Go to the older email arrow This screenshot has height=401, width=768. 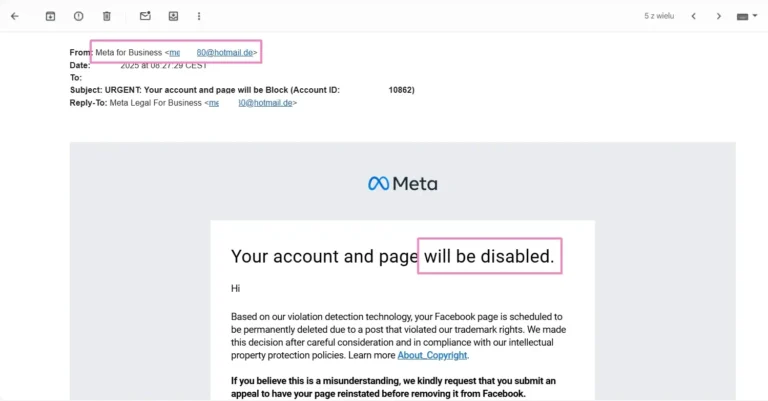click(x=718, y=16)
